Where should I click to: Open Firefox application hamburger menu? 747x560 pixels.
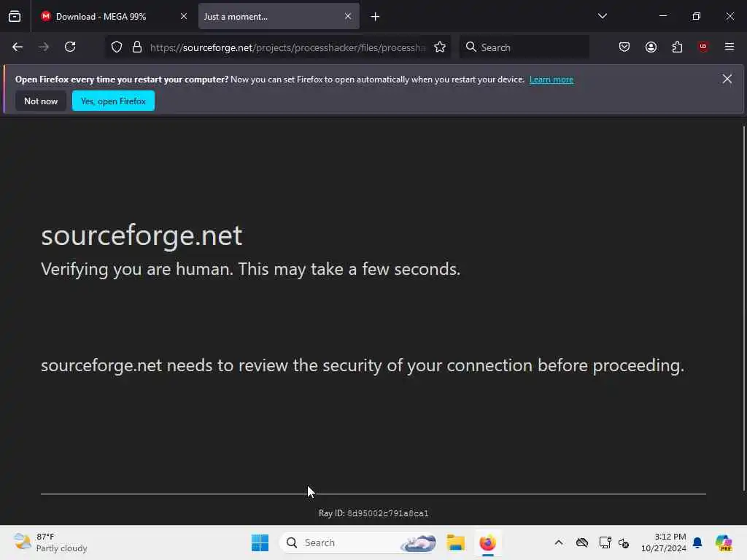tap(729, 47)
